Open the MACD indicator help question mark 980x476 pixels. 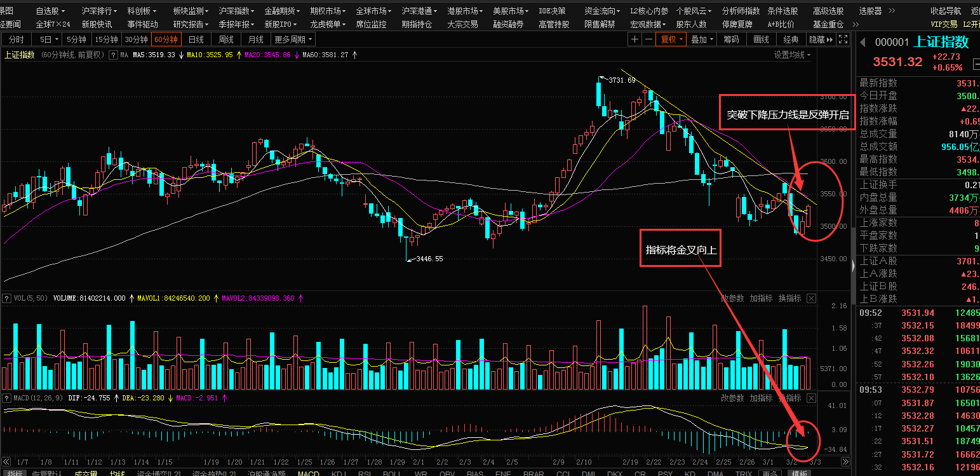[x=6, y=398]
